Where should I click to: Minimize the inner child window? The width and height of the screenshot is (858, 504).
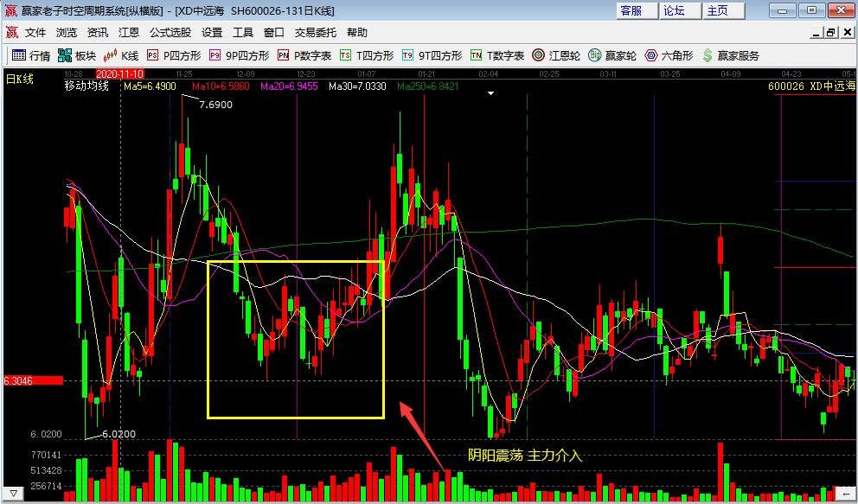coord(816,33)
